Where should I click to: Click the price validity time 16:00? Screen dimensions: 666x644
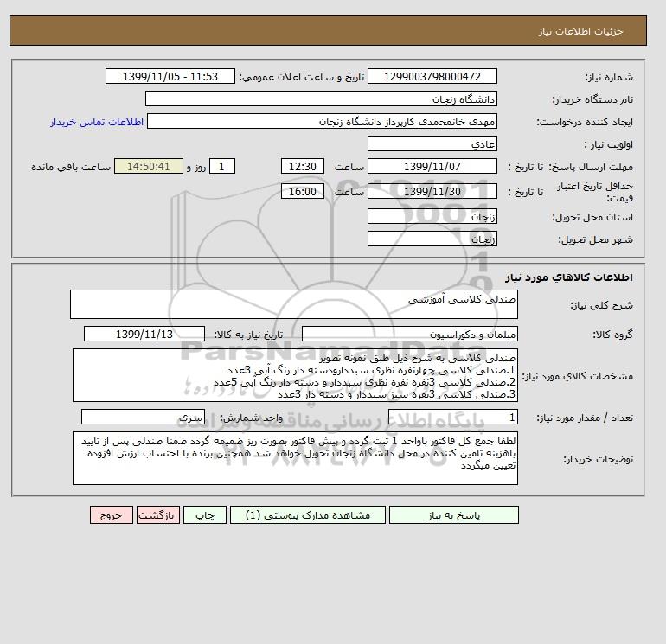(303, 191)
